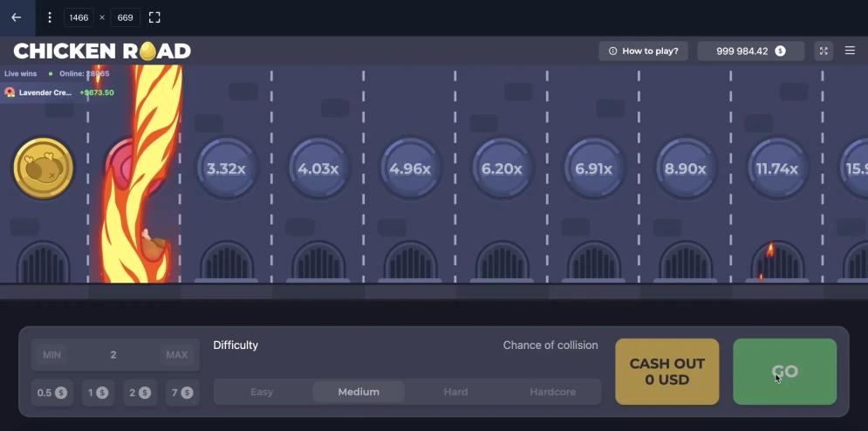Open the hamburger menu
The image size is (868, 431).
pos(851,51)
